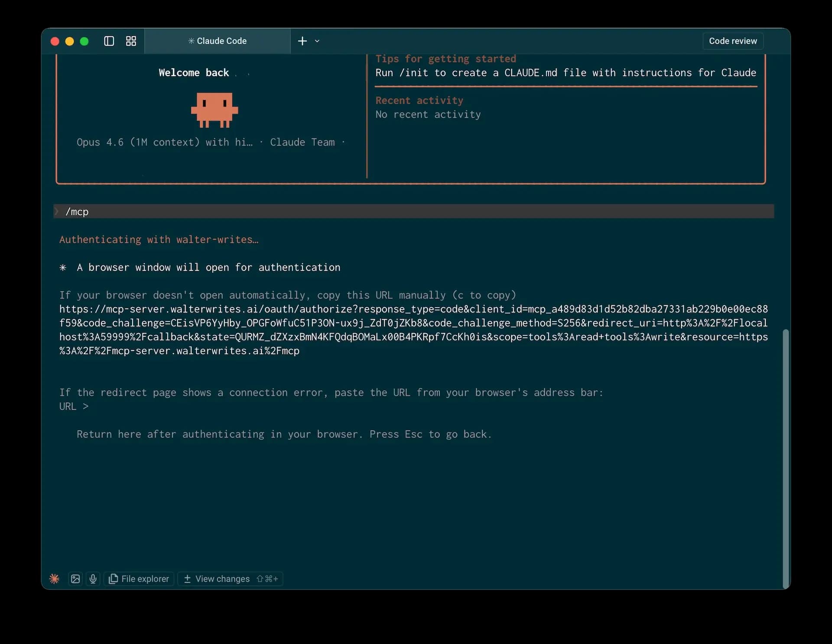This screenshot has height=644, width=832.
Task: Click the URL input prompt
Action: [74, 406]
